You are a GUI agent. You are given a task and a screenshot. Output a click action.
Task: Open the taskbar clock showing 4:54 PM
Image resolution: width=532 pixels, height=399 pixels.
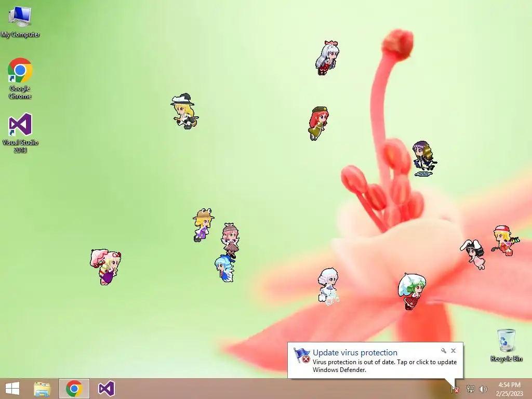(509, 389)
